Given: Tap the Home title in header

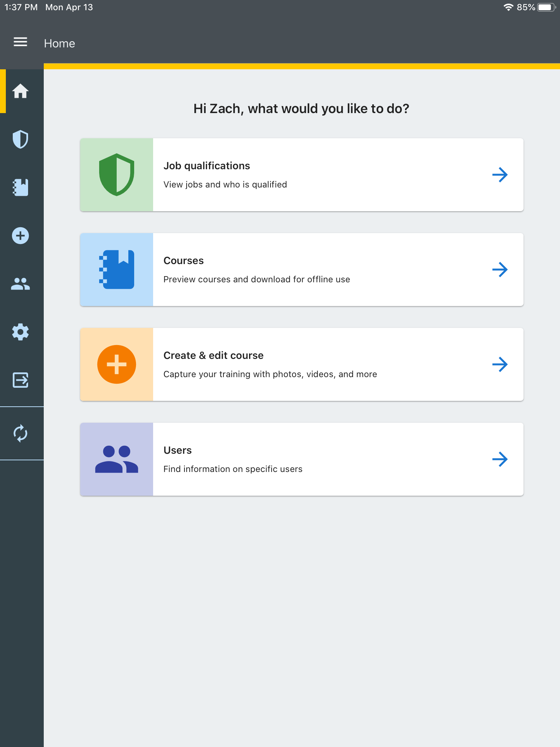Looking at the screenshot, I should click(59, 43).
